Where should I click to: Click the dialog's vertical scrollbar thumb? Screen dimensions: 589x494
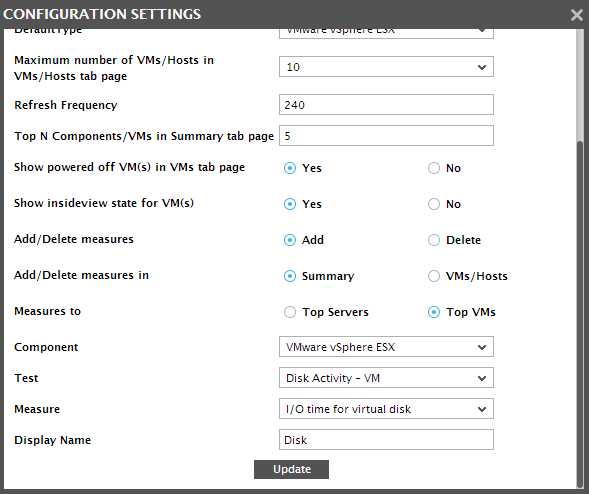click(580, 315)
